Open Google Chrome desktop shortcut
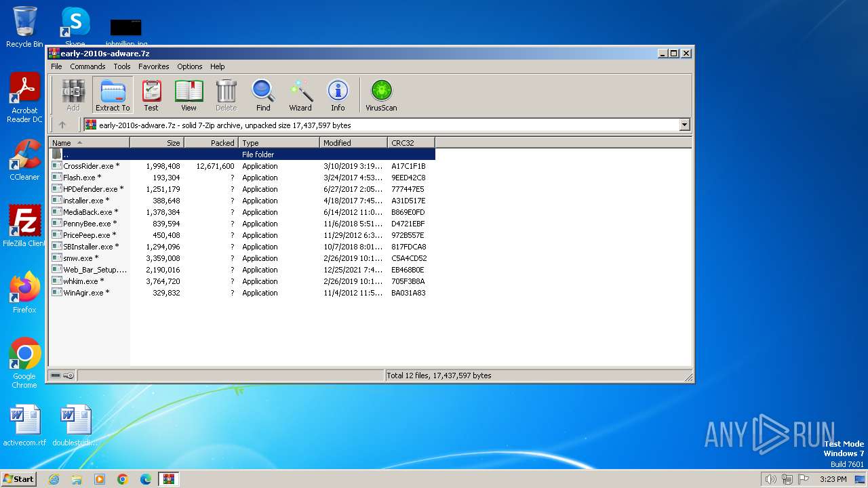Viewport: 868px width, 488px height. click(x=24, y=363)
